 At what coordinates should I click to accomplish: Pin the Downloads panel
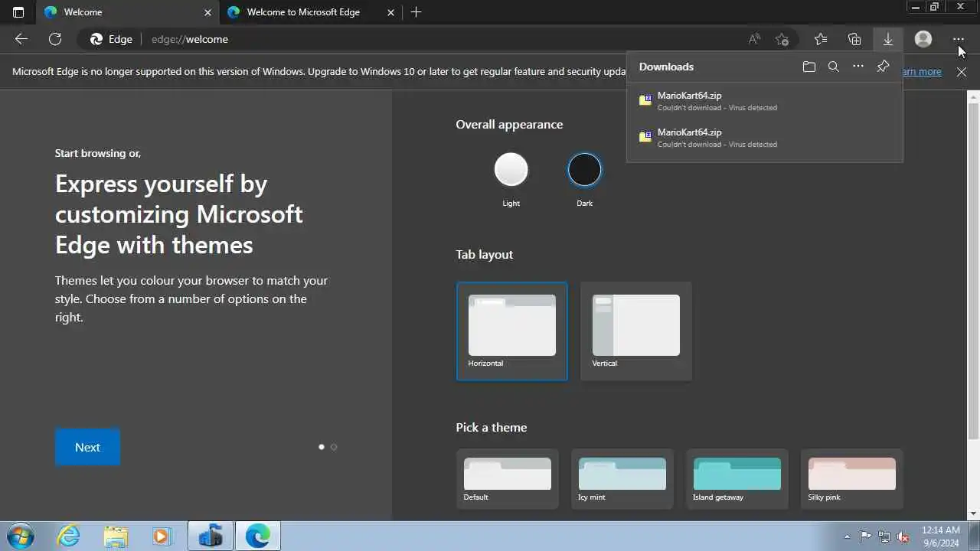pyautogui.click(x=883, y=67)
